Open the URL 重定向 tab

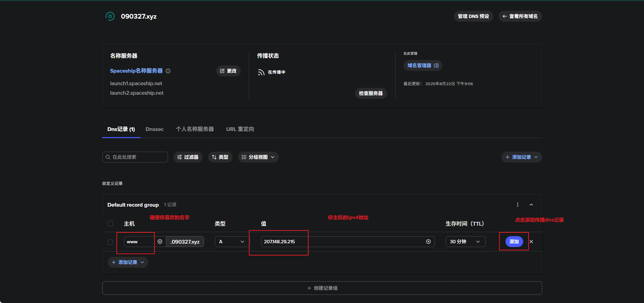[x=240, y=129]
